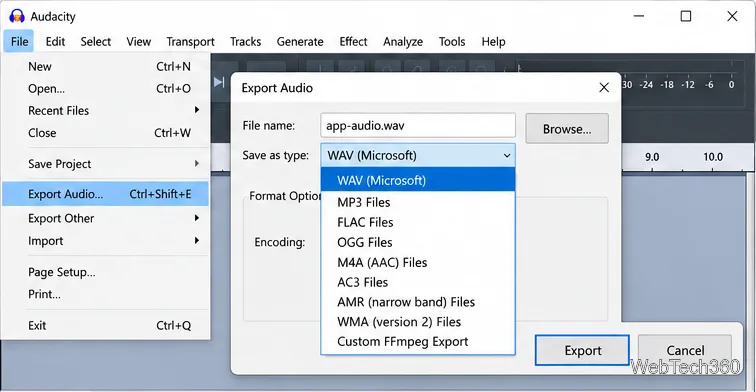Open the Transport menu
The width and height of the screenshot is (756, 392).
coord(190,42)
